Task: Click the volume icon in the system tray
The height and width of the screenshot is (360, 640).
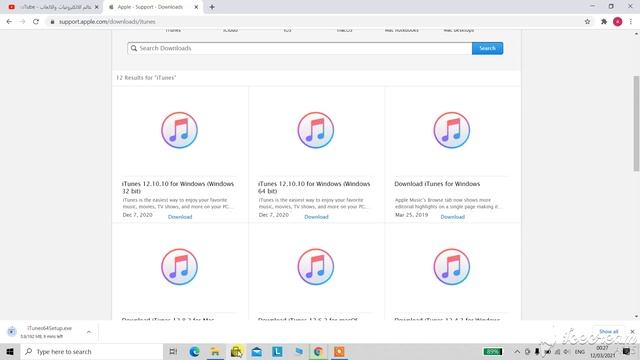Action: [567, 351]
